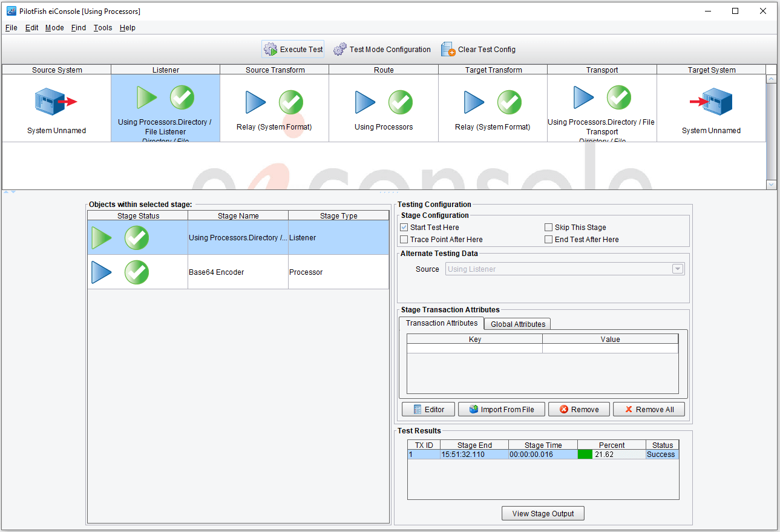Click the Stage Type column header
780x532 pixels.
tap(338, 215)
